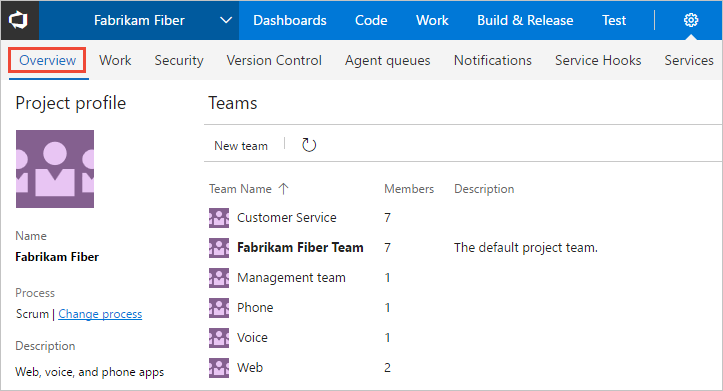This screenshot has width=723, height=391.
Task: Select the Overview tab
Action: pyautogui.click(x=47, y=60)
